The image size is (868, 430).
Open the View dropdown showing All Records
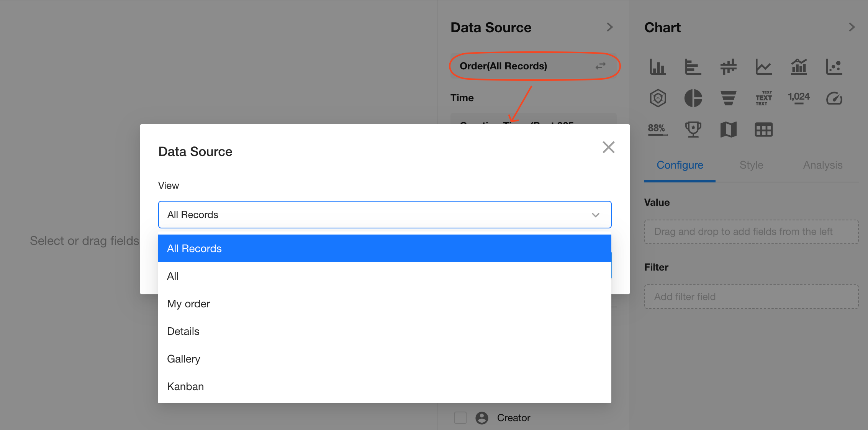[x=384, y=215]
